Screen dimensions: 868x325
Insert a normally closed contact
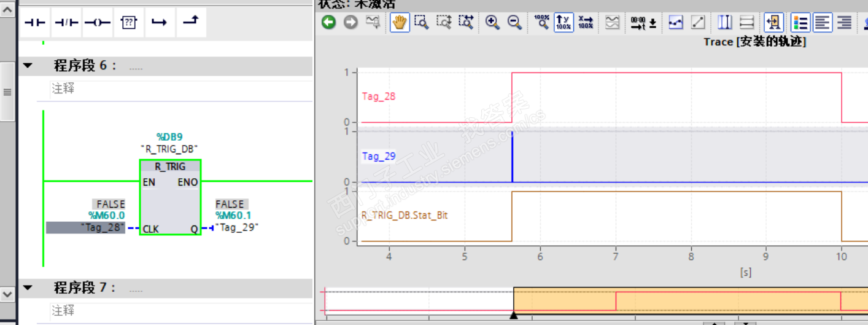click(x=66, y=23)
